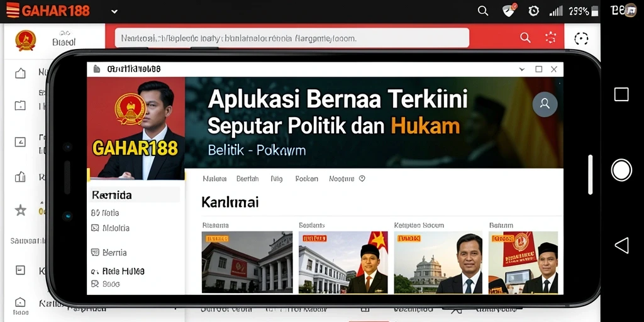
Task: Open the GAHAR188 hamburger menu icon
Action: point(13,10)
